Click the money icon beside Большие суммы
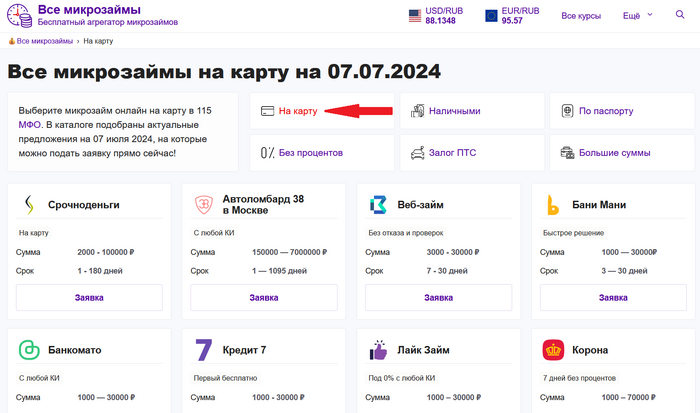 567,153
